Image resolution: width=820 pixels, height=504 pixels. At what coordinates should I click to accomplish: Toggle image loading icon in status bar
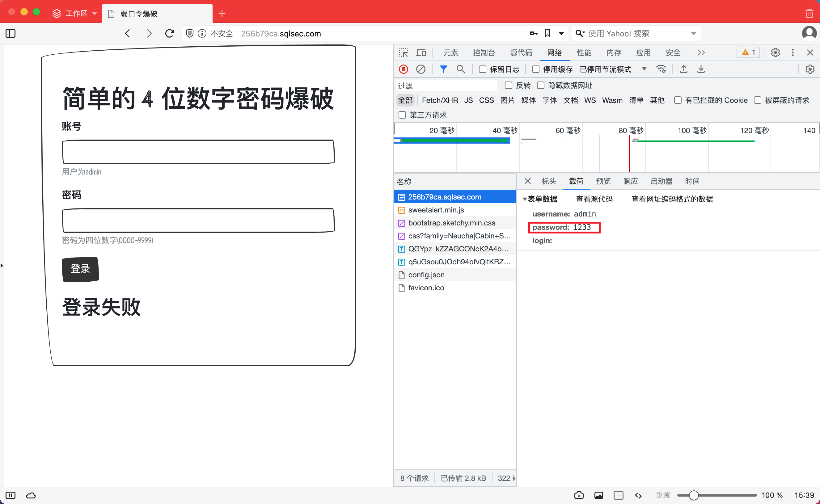click(598, 495)
